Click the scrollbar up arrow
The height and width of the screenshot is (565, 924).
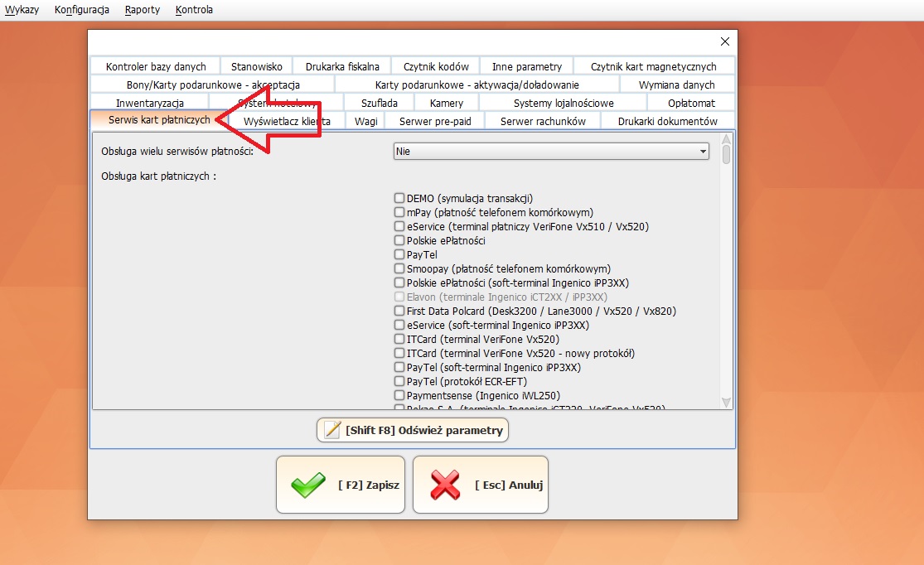pyautogui.click(x=726, y=139)
